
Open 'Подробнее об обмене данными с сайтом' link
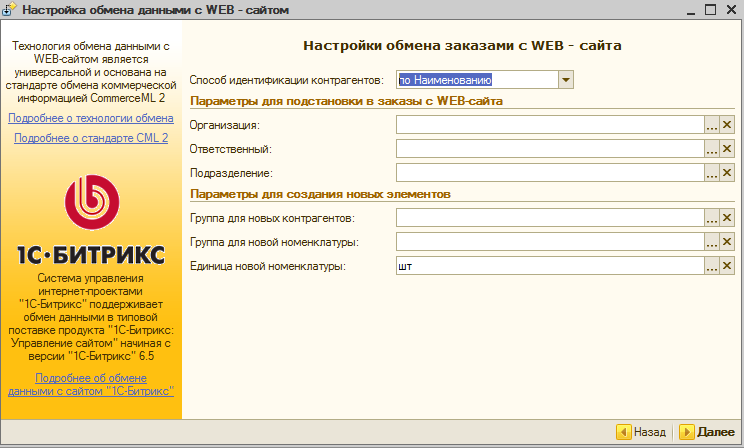91,384
